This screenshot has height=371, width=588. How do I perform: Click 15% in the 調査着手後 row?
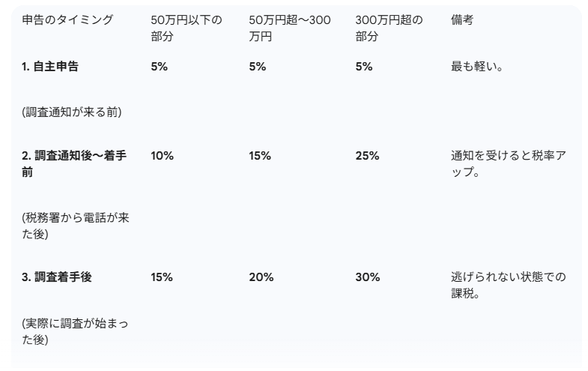(162, 277)
